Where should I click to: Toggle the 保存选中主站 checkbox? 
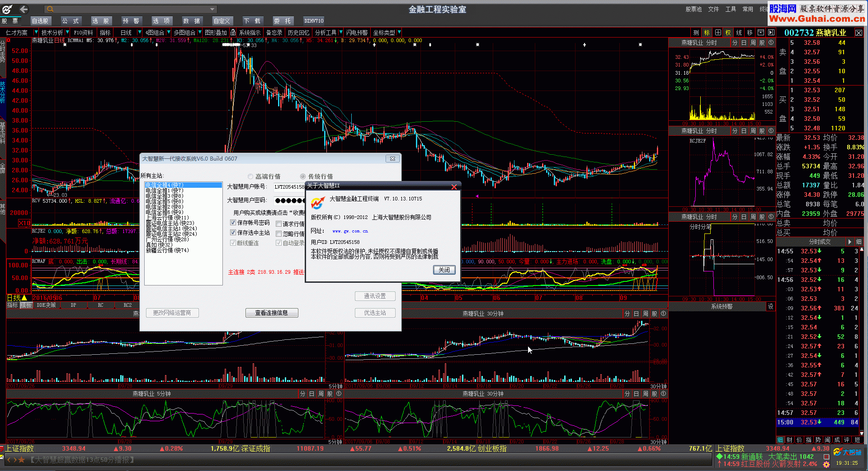233,233
